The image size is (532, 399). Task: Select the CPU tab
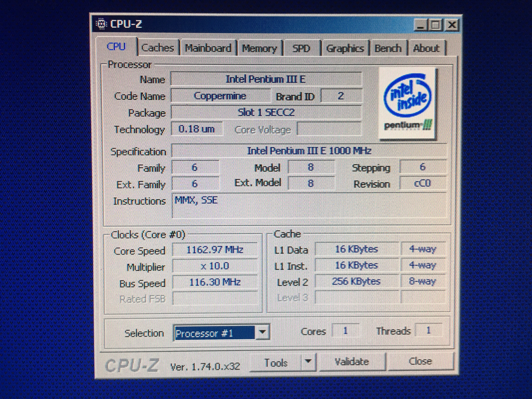point(116,46)
